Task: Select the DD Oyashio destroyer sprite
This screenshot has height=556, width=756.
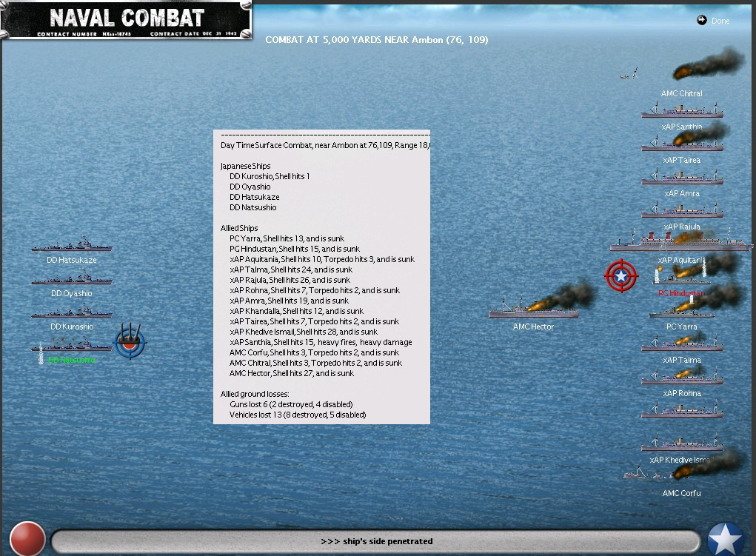Action: (x=71, y=278)
